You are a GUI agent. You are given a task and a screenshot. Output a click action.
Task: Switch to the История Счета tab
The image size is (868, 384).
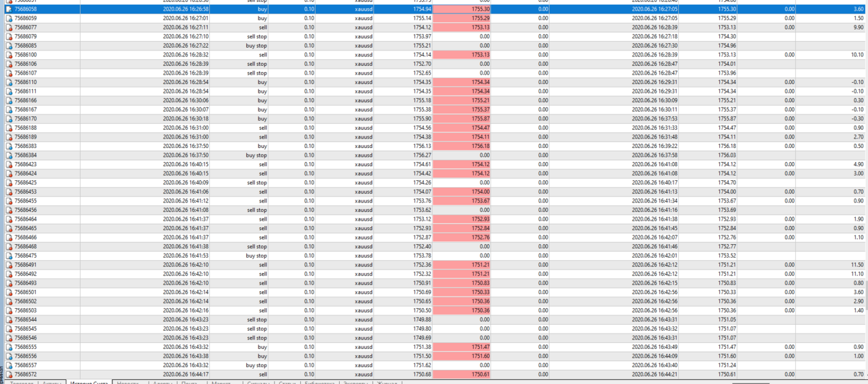pos(89,382)
